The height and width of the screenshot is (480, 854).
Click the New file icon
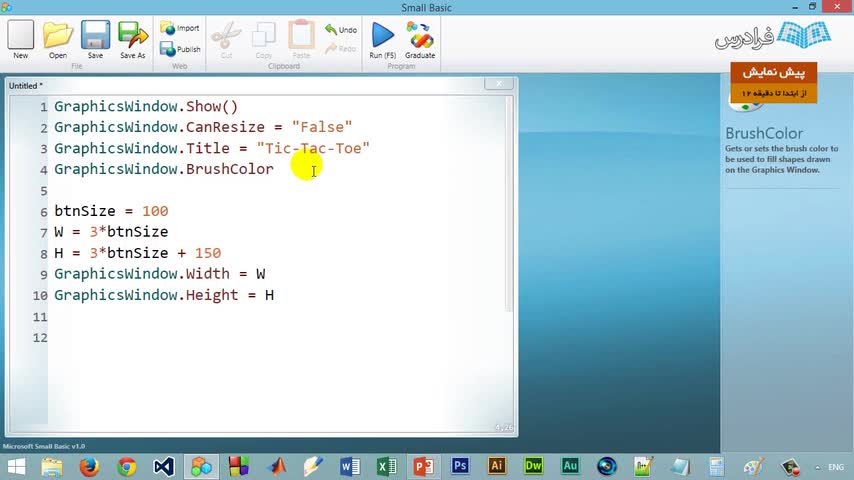(x=21, y=40)
